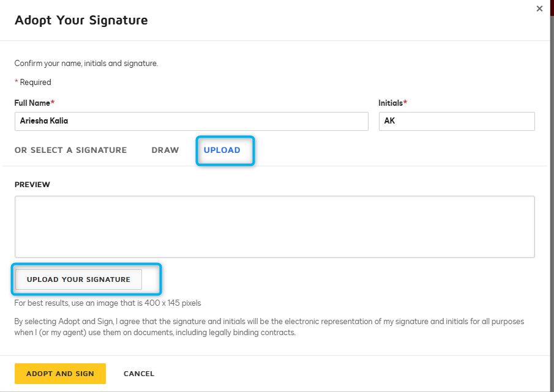Close the Adopt Your Signature dialog

(x=539, y=9)
